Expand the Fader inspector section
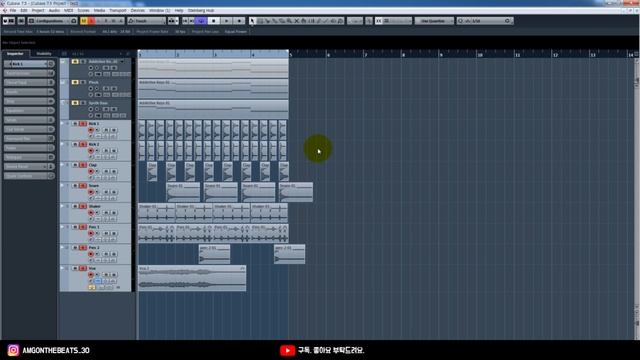 (x=29, y=148)
